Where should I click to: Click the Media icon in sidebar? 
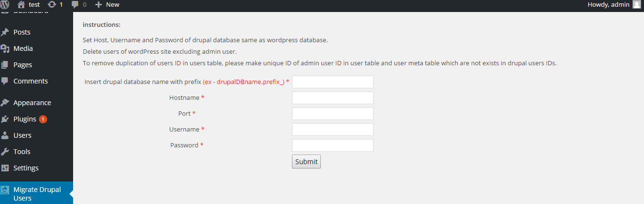click(5, 48)
